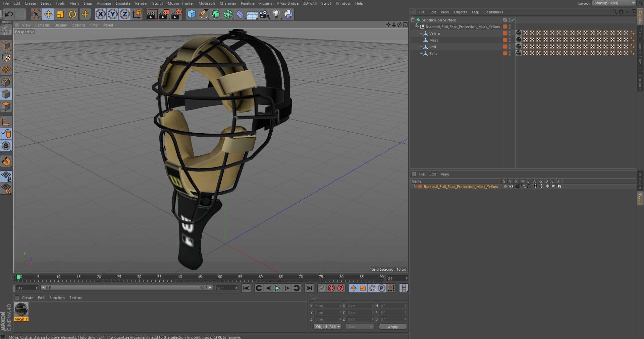Toggle Z axis lock
The image size is (644, 339).
[125, 14]
